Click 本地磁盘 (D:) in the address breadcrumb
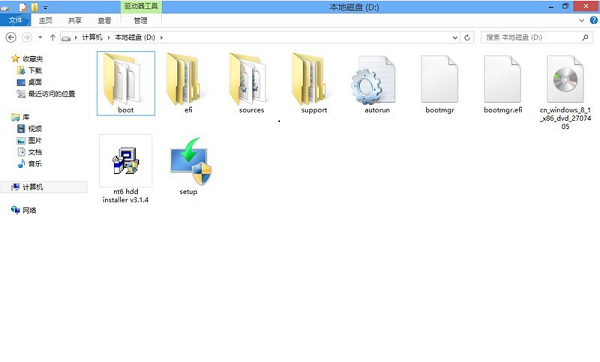The image size is (600, 362). 135,38
